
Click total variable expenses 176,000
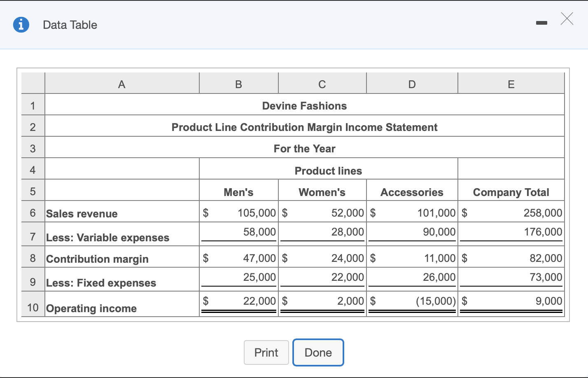click(543, 232)
